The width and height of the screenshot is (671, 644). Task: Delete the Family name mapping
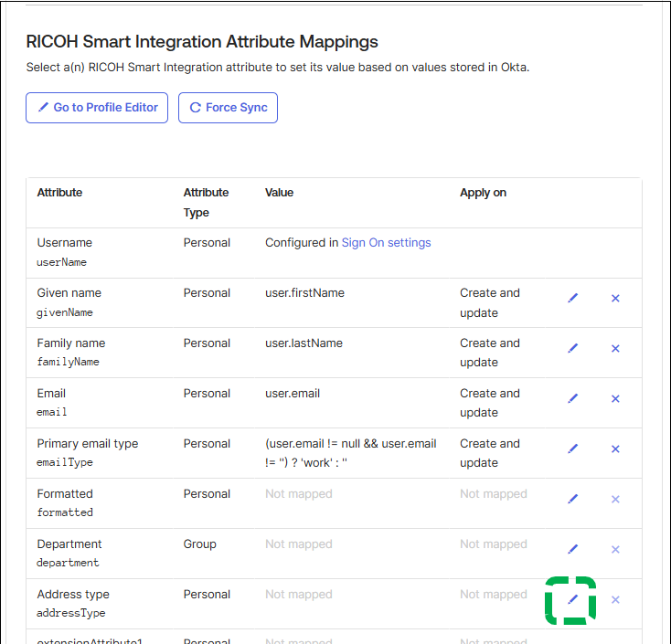(615, 349)
